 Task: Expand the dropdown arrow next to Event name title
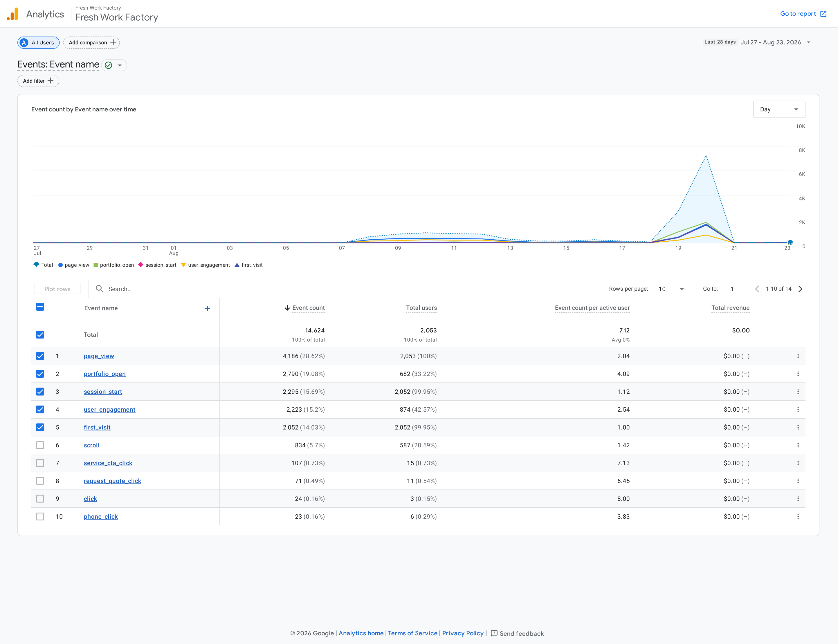click(120, 65)
